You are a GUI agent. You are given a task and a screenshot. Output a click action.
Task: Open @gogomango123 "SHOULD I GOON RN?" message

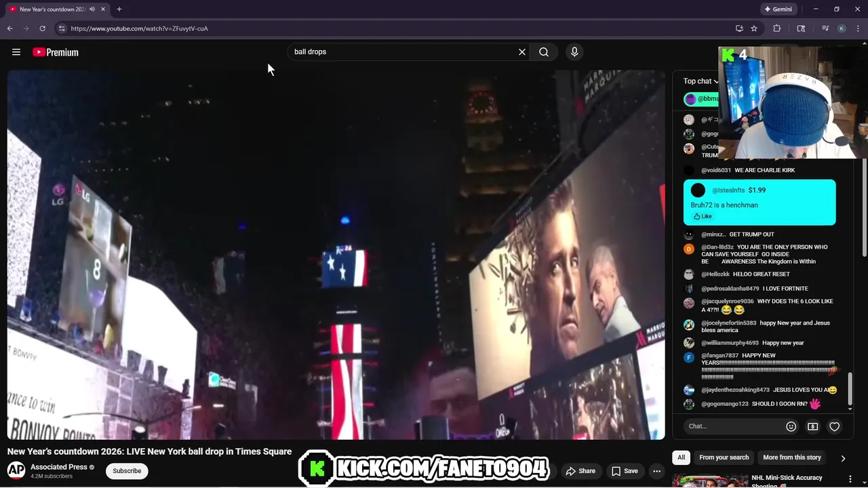(x=758, y=404)
